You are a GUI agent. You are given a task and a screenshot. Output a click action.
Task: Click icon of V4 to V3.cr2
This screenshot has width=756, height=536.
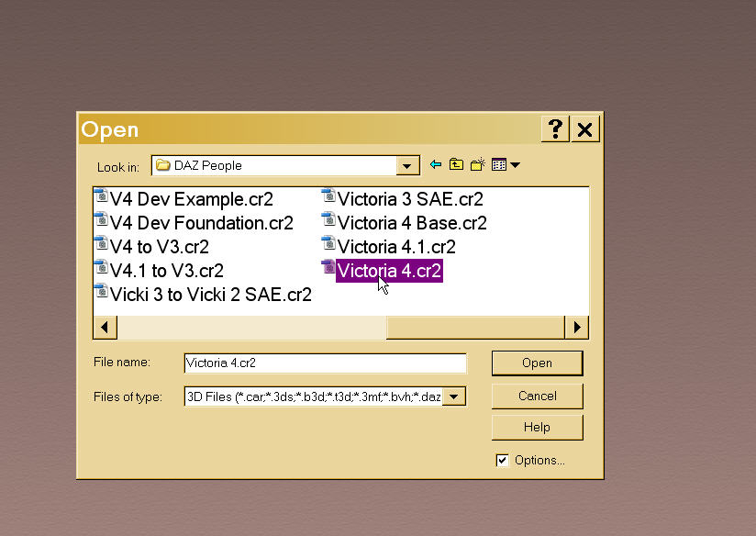point(101,243)
